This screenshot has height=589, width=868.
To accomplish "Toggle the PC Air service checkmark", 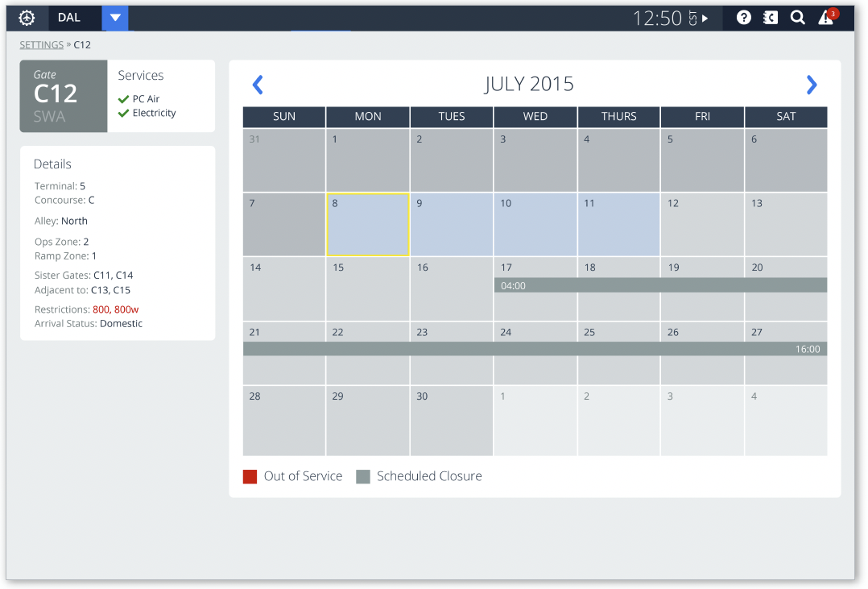I will click(124, 99).
